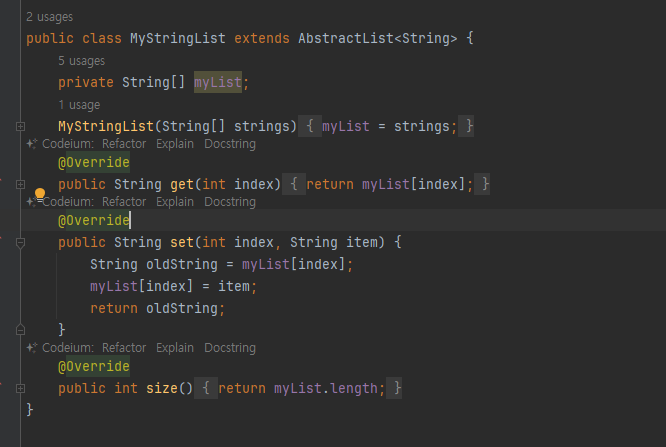This screenshot has height=447, width=666.
Task: Click AbstractList<String> in class declaration
Action: click(378, 38)
